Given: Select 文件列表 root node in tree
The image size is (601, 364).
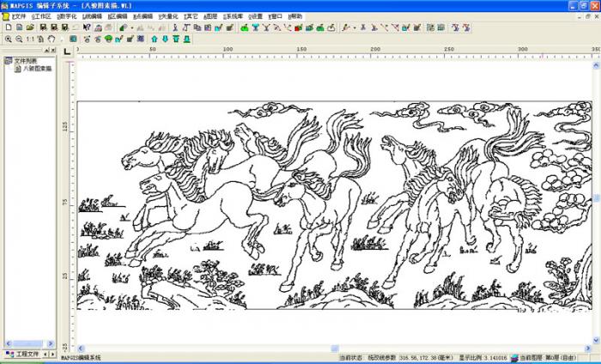Looking at the screenshot, I should [26, 61].
